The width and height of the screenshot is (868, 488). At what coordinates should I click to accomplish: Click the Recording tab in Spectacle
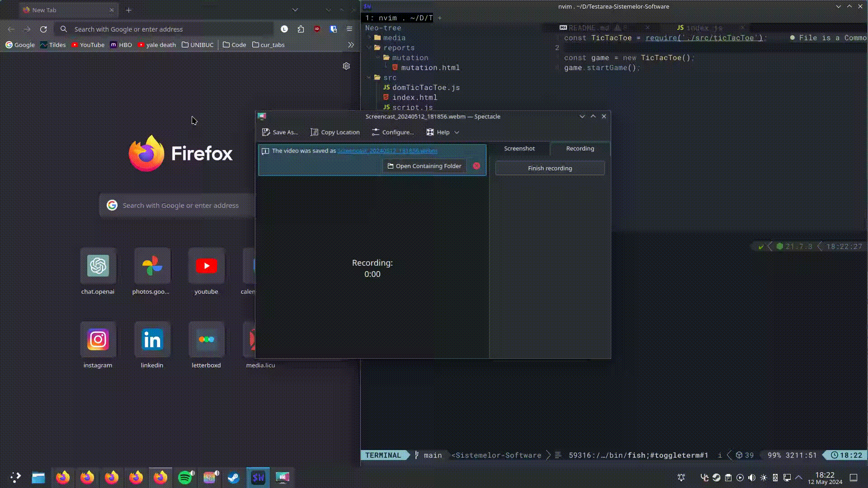(x=580, y=148)
